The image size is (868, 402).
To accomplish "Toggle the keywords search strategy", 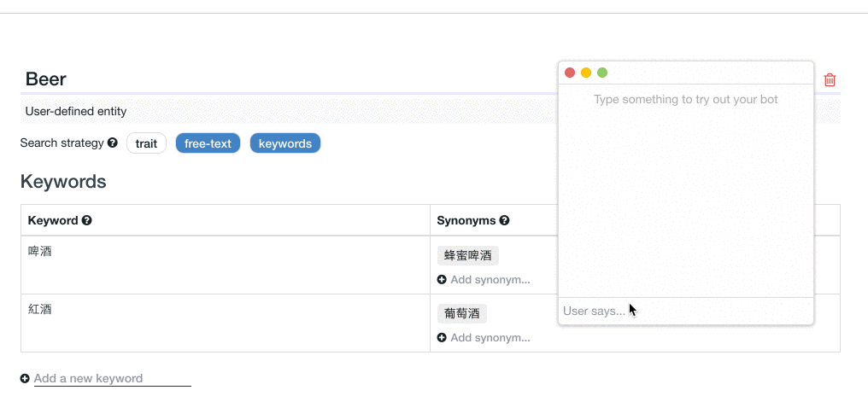I will pyautogui.click(x=284, y=143).
